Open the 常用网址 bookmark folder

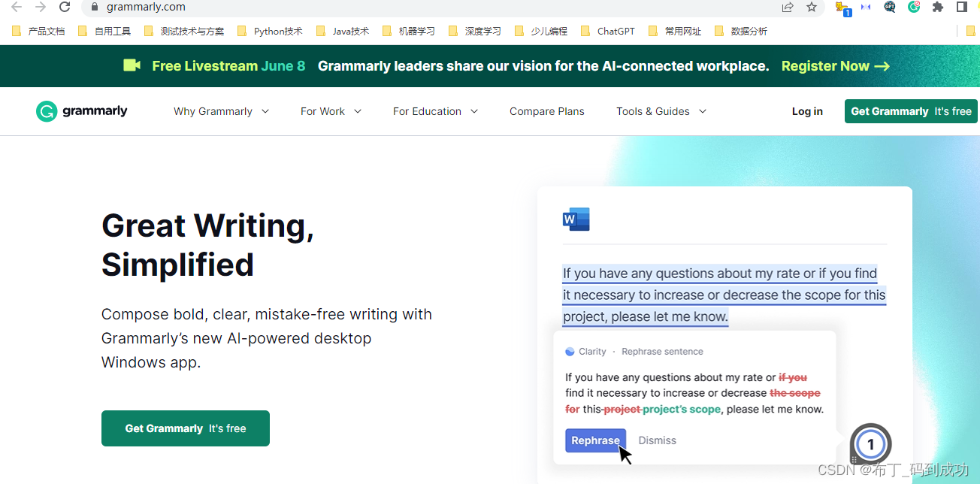pos(675,31)
